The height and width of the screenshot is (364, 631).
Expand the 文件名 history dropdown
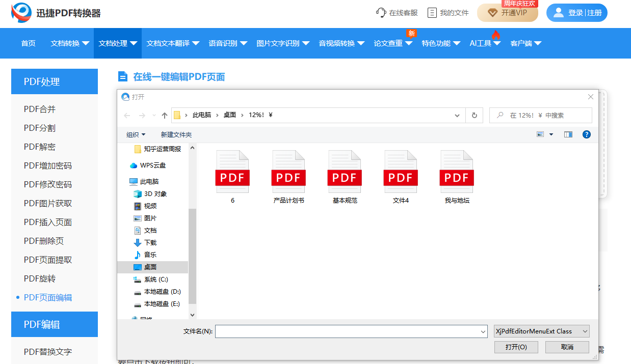(483, 331)
